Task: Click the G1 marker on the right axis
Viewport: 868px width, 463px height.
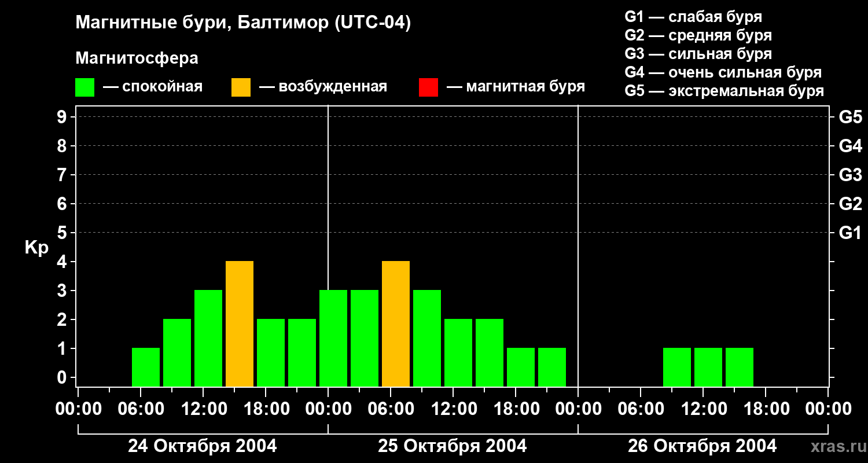Action: 851,233
